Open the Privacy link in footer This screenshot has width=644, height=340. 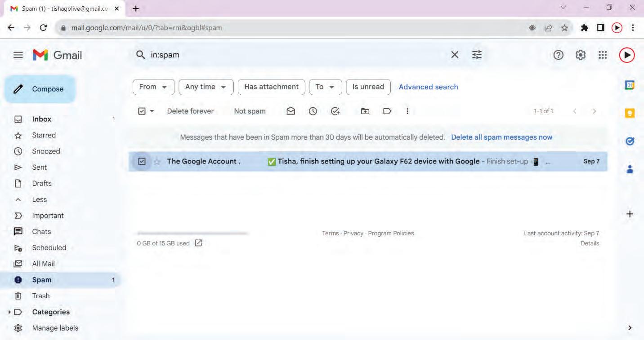353,234
